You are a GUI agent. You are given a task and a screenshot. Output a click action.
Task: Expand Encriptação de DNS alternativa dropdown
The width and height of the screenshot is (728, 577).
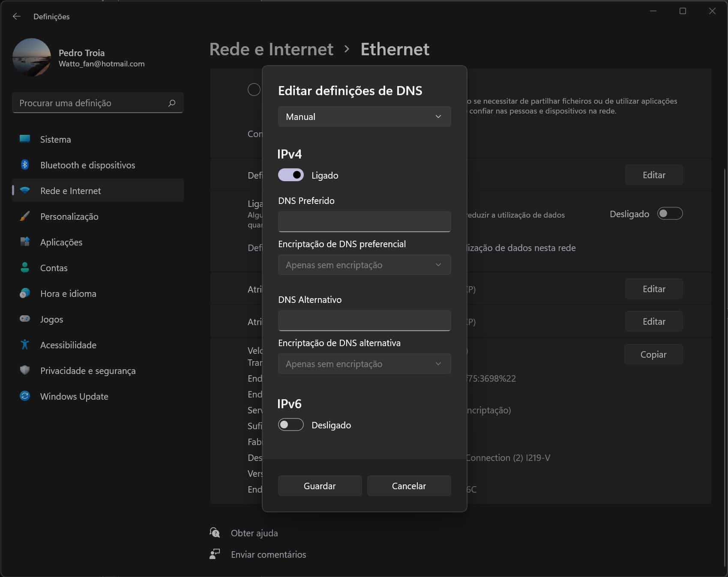[x=364, y=364]
